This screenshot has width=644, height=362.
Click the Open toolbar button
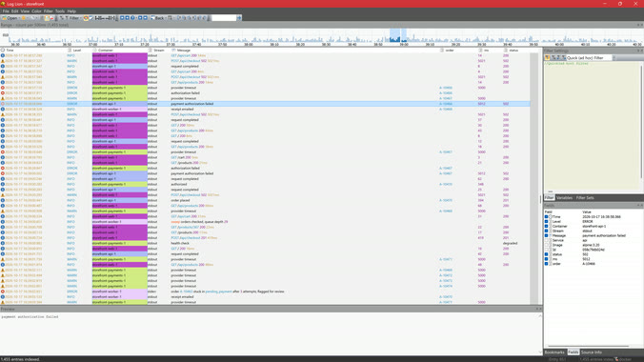[10, 18]
